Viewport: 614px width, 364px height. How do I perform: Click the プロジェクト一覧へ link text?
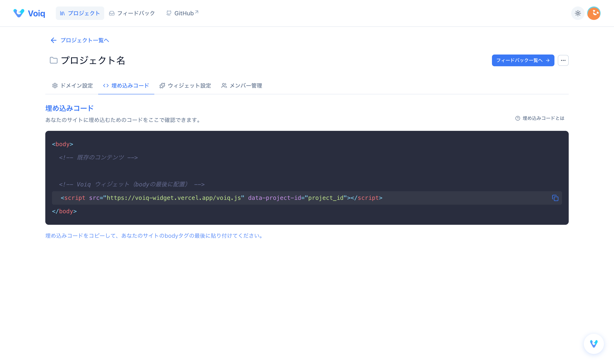click(85, 40)
